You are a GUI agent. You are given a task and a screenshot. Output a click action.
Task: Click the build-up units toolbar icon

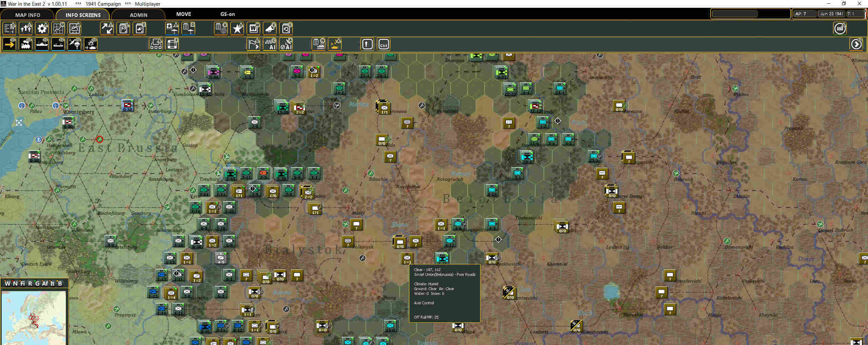[156, 44]
